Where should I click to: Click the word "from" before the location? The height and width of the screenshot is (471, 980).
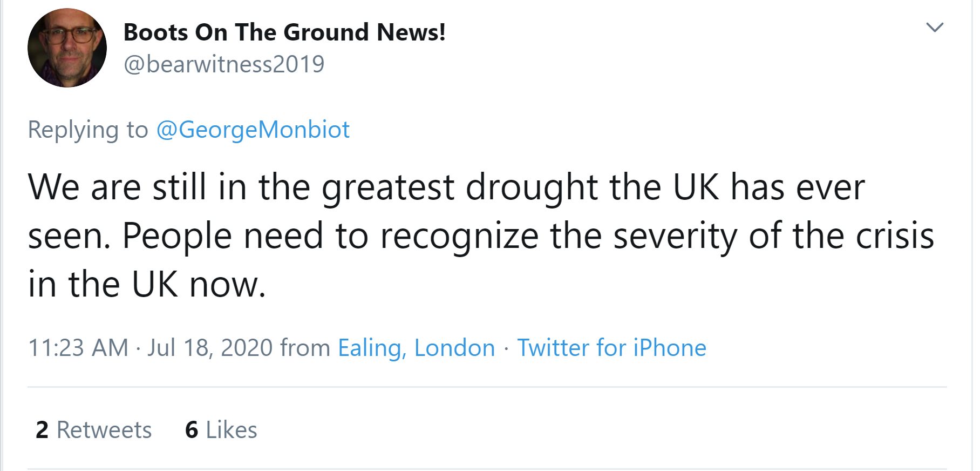[305, 348]
